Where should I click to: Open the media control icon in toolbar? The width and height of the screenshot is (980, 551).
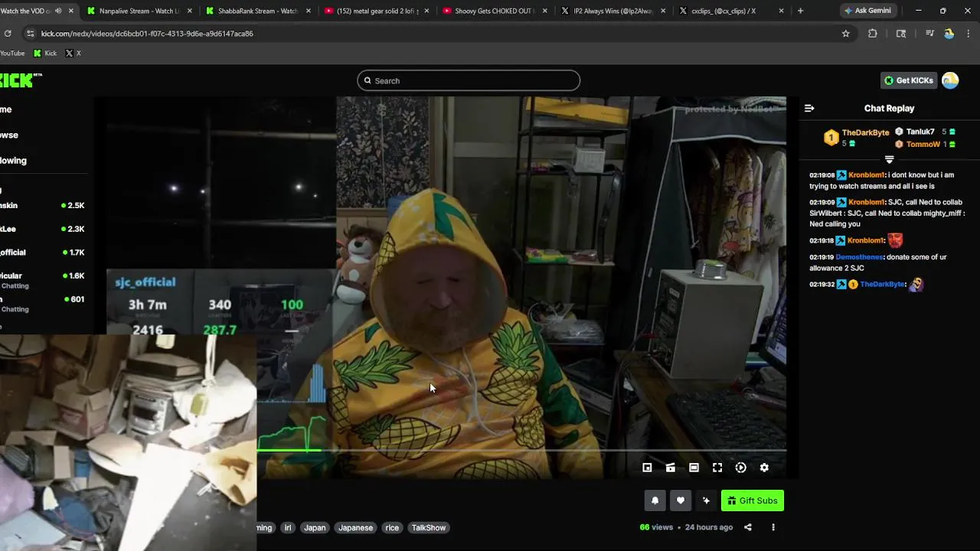point(929,34)
